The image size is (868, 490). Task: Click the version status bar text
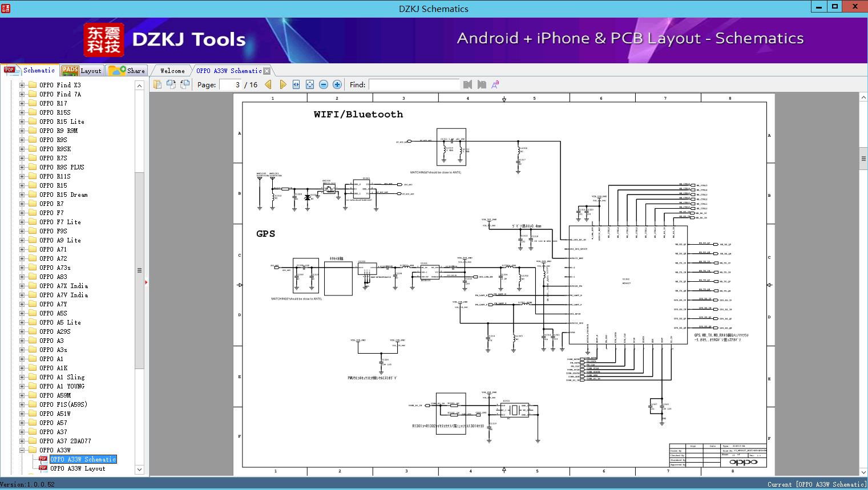(27, 484)
